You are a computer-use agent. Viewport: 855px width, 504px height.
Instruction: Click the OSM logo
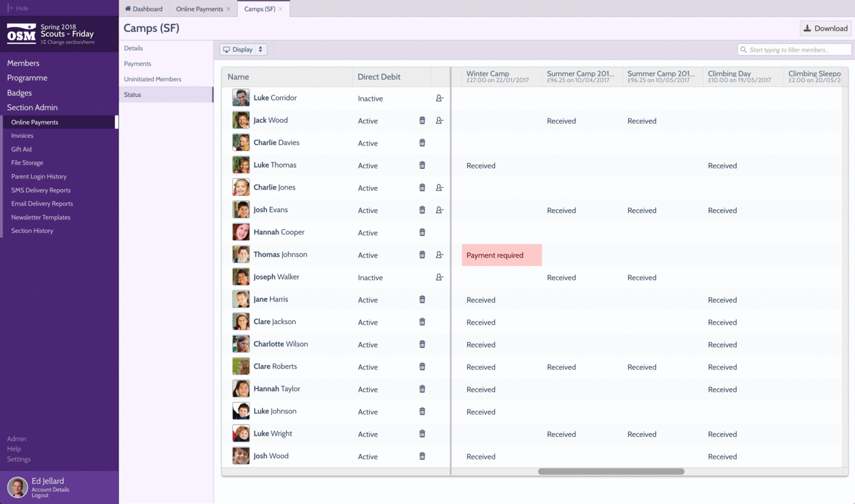pos(21,34)
